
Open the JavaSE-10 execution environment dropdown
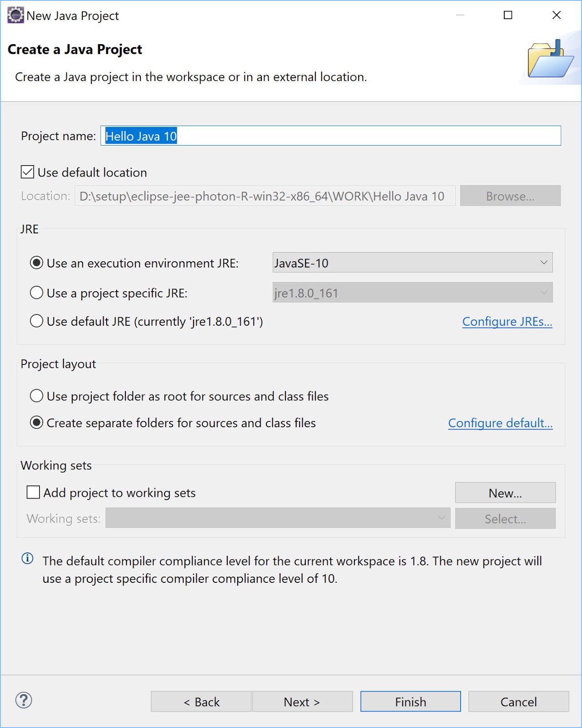[412, 263]
